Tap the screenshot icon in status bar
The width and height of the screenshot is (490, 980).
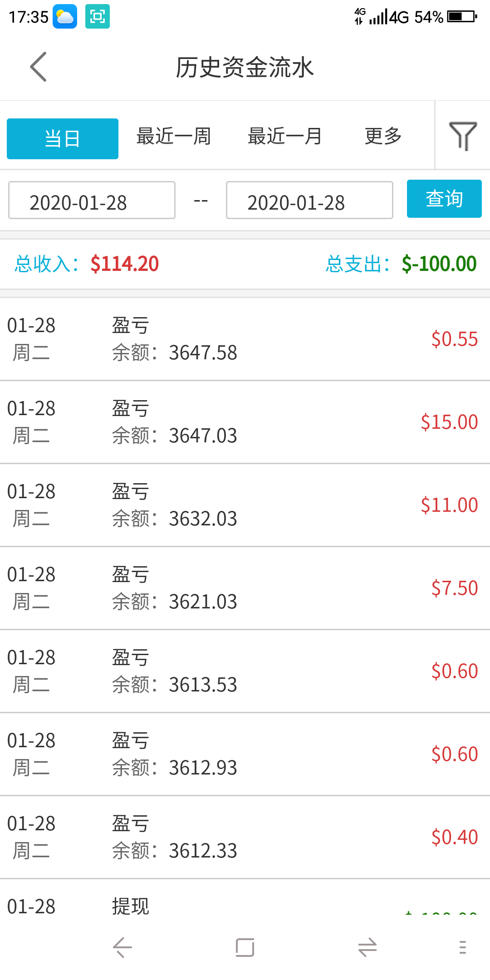[x=98, y=17]
